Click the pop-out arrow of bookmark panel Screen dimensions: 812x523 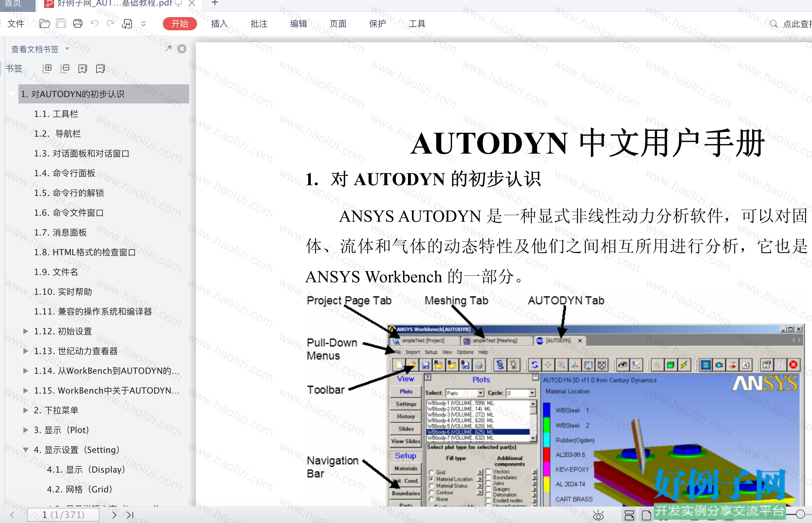(x=168, y=48)
